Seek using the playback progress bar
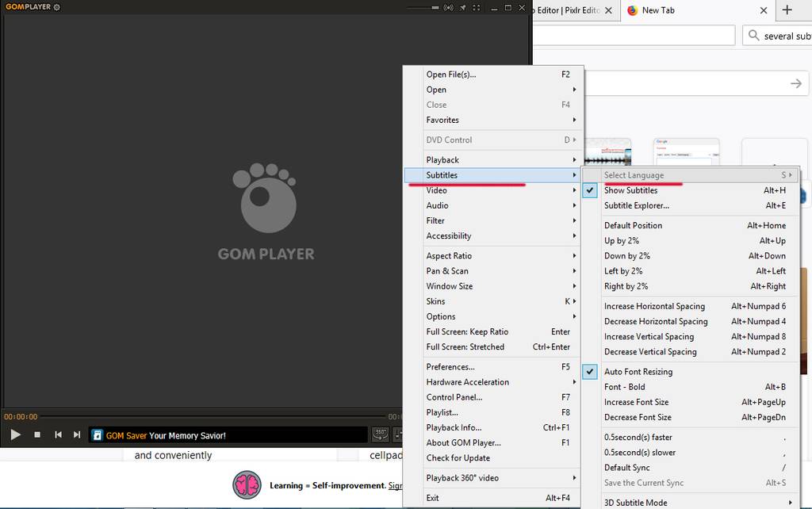 pyautogui.click(x=214, y=416)
